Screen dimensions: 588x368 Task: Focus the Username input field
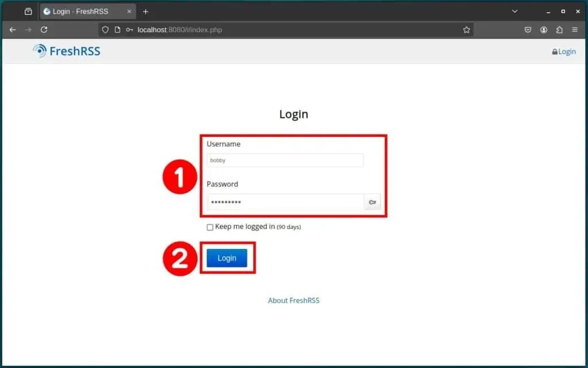pos(285,160)
